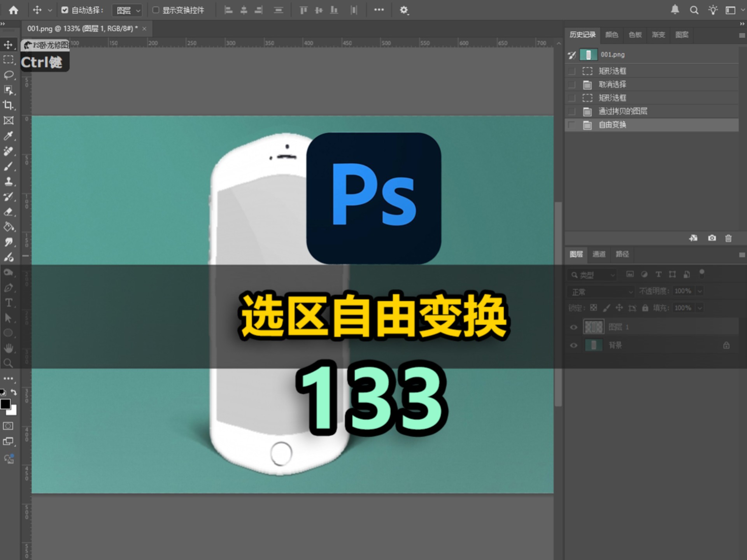Select the Zoom tool
The image size is (747, 560).
pyautogui.click(x=8, y=364)
